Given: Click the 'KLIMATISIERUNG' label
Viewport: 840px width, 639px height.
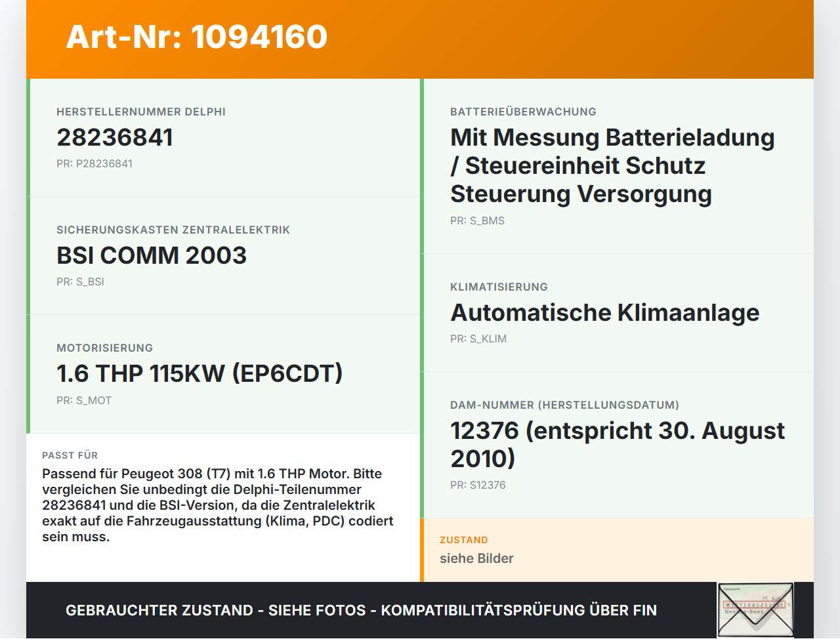Looking at the screenshot, I should point(499,287).
